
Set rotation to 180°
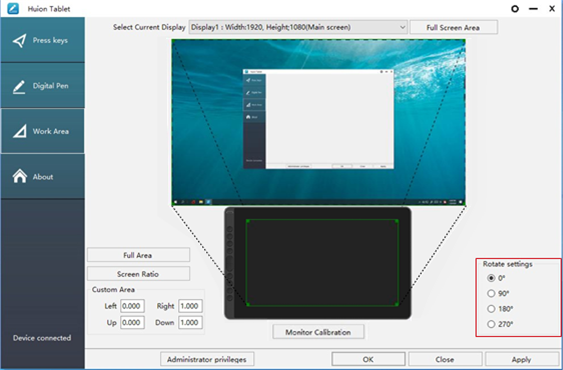point(491,309)
